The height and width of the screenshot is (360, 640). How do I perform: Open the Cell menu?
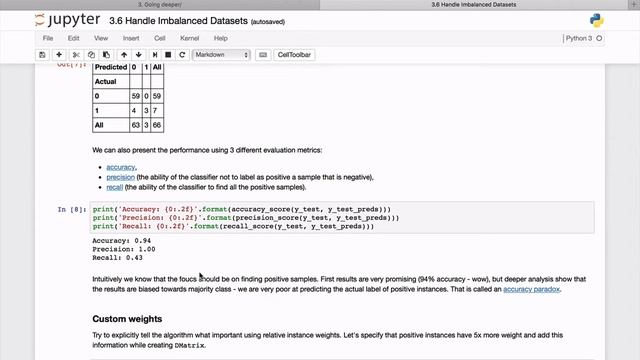point(160,38)
